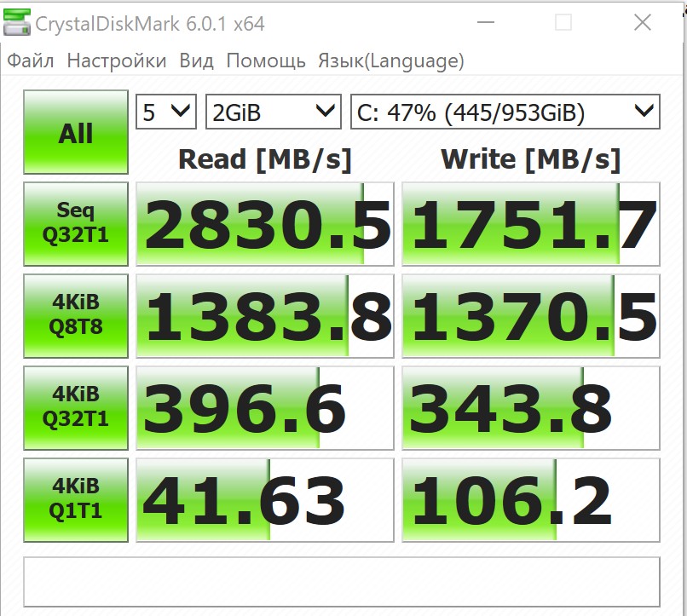The width and height of the screenshot is (687, 616).
Task: Click the Seq read result 2830.5
Action: coord(265,224)
